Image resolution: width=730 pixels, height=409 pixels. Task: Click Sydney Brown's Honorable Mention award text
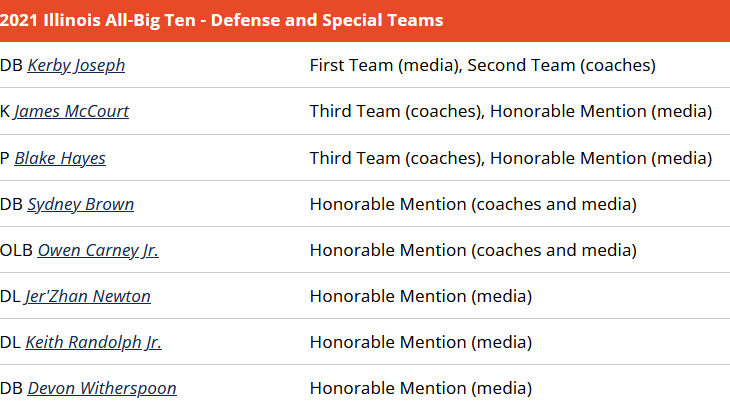click(x=472, y=204)
